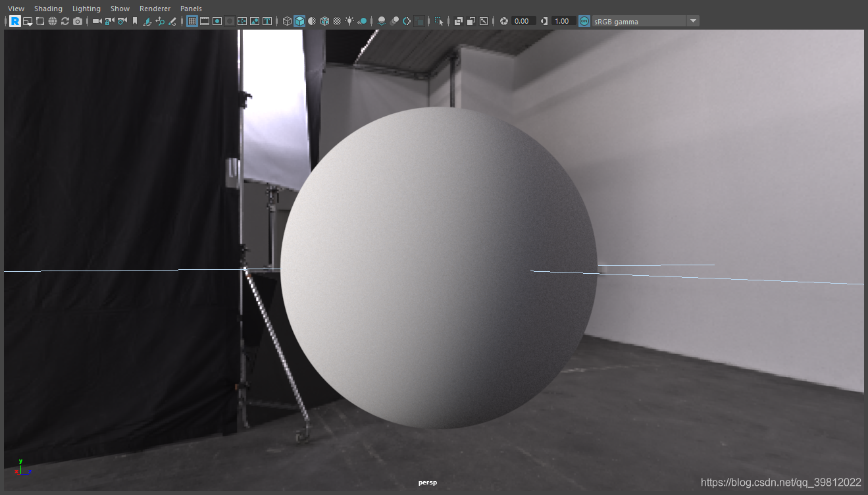Switch to Wireframe display cube icon
This screenshot has height=495, width=868.
tap(287, 21)
